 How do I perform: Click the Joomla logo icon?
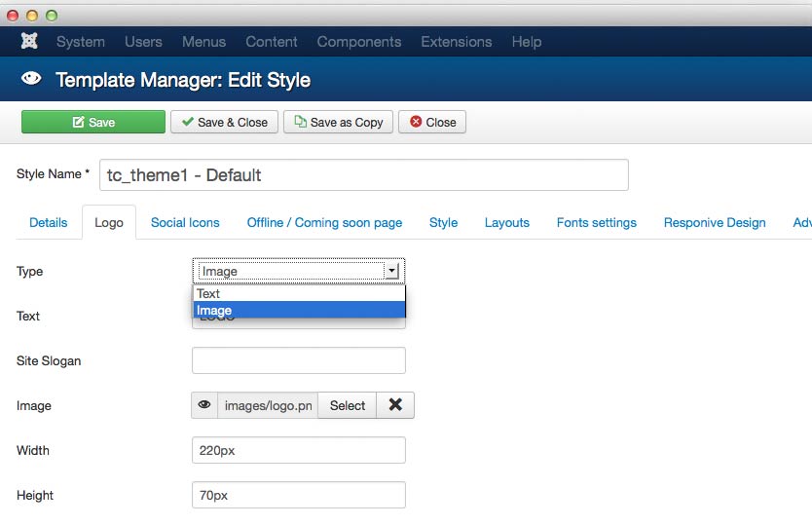tap(29, 42)
